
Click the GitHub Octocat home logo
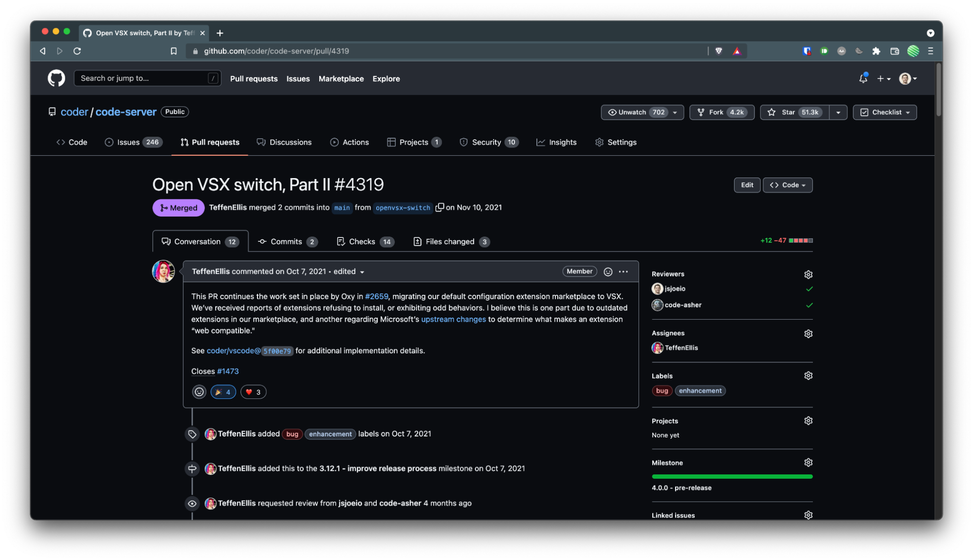pyautogui.click(x=56, y=78)
